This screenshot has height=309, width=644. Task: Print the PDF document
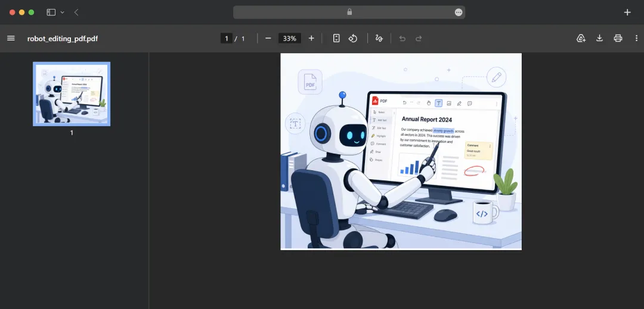[x=618, y=38]
